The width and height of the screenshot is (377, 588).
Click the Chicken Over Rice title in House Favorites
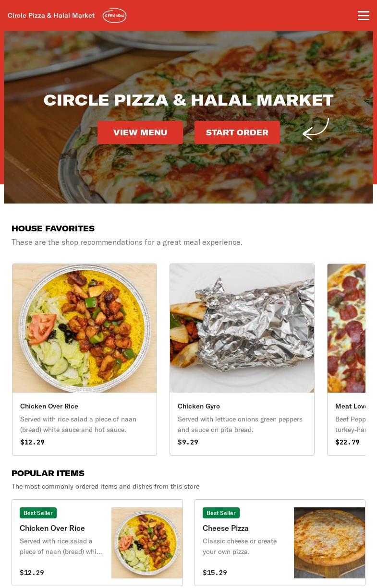pos(49,406)
